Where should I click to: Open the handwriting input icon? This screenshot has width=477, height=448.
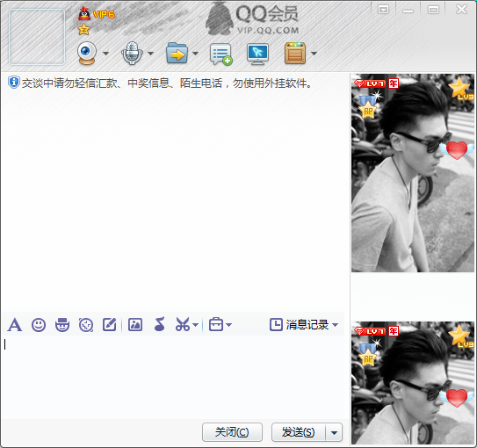[110, 324]
